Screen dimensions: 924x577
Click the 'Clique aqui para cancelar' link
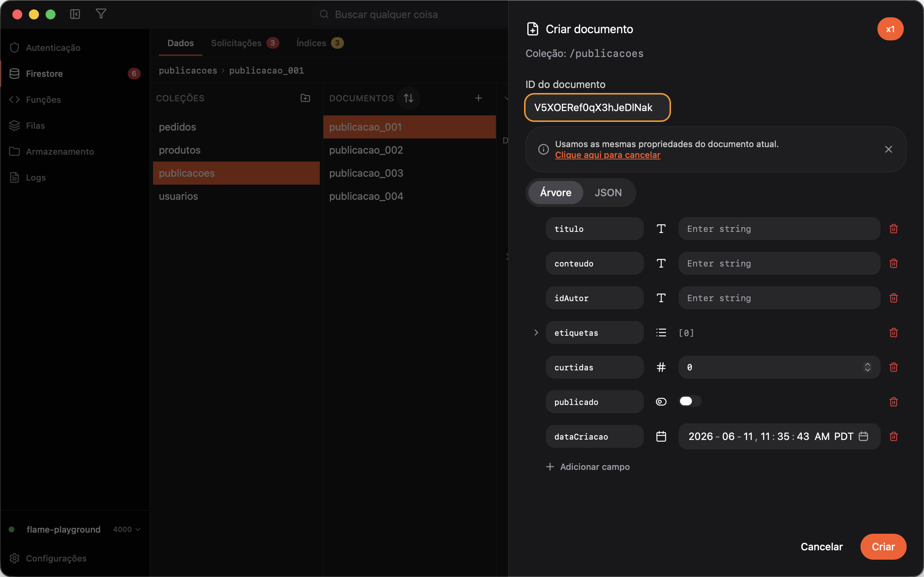click(x=607, y=155)
